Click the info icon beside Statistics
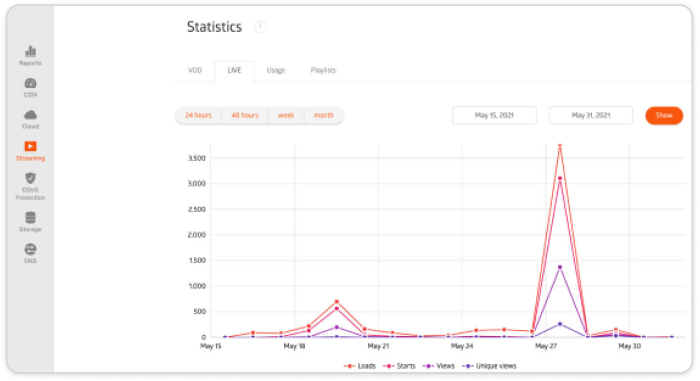The height and width of the screenshot is (381, 700). [x=260, y=27]
